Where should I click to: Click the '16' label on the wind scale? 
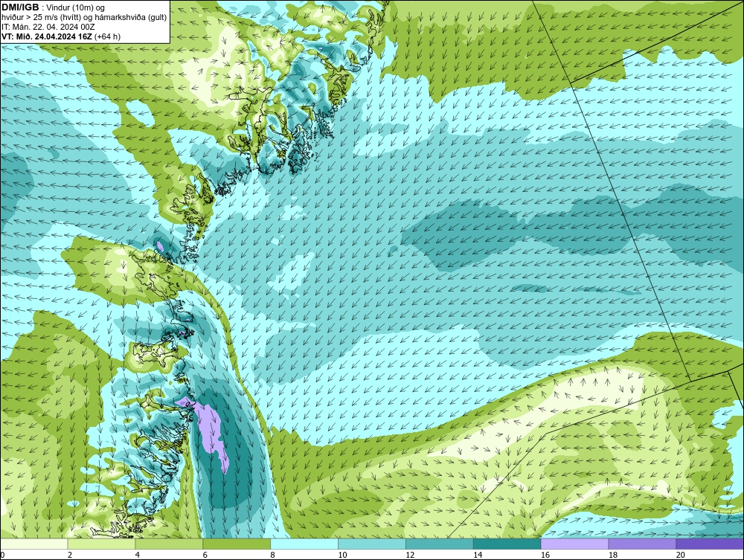tap(545, 555)
